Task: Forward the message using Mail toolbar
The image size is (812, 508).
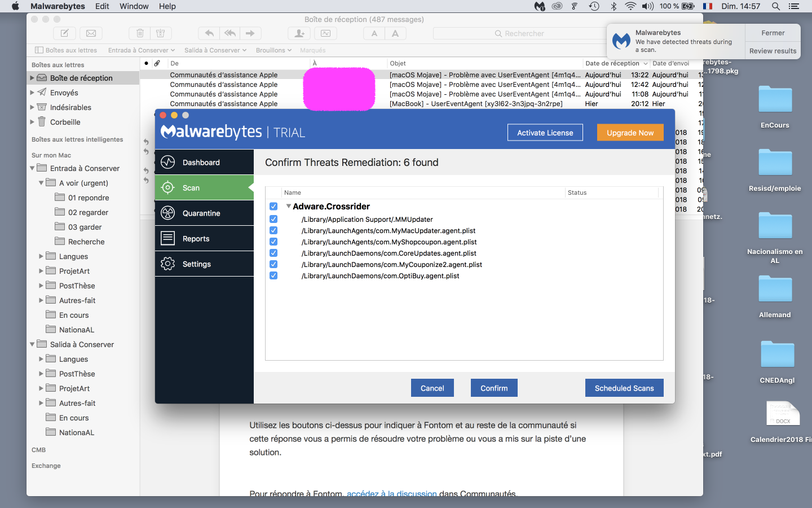Action: click(250, 33)
